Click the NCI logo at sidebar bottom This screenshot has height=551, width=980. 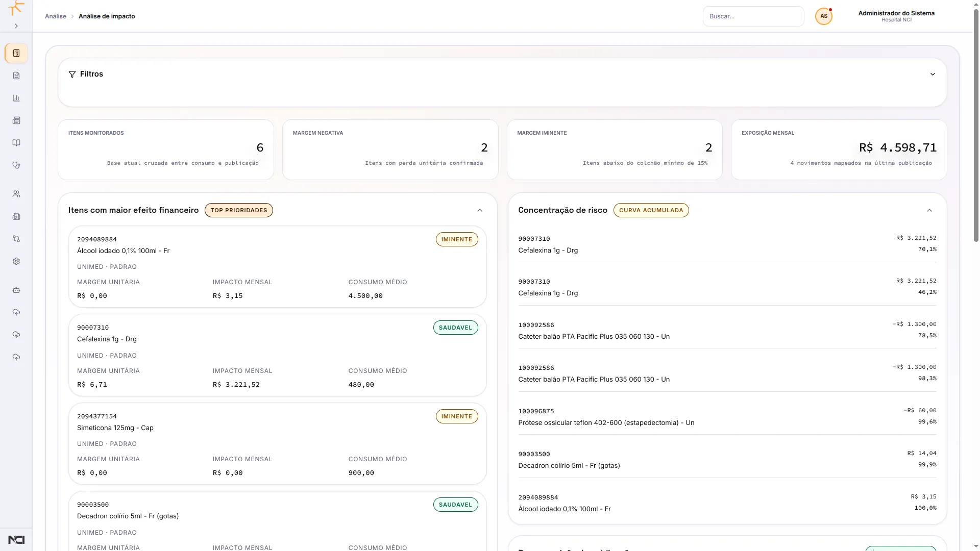point(16,540)
